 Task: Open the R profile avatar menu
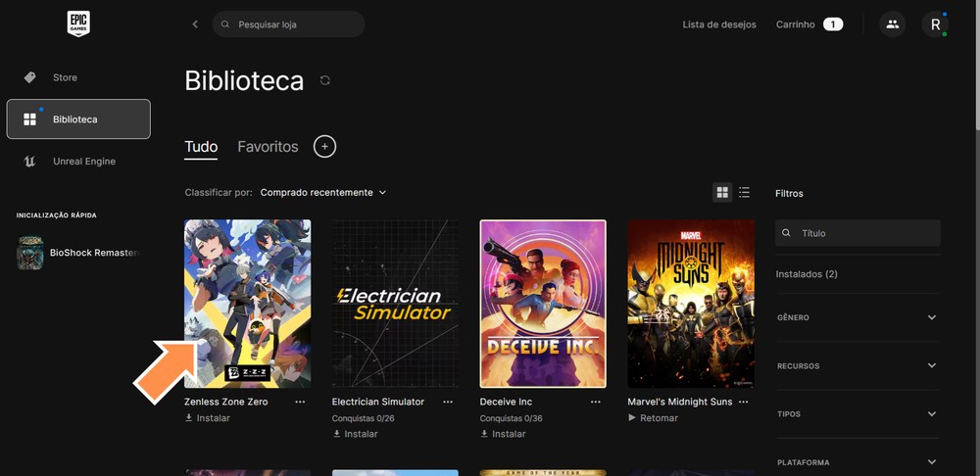click(935, 24)
